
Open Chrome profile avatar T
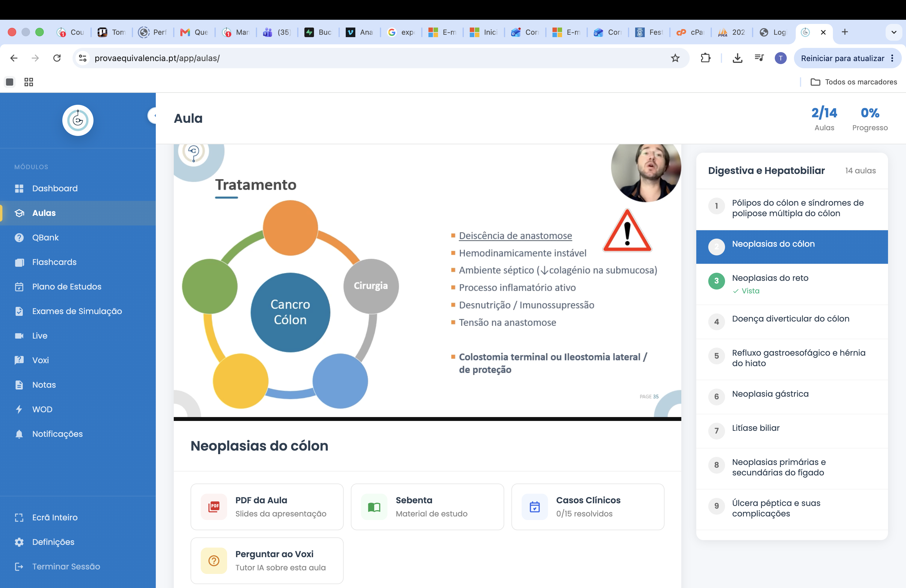click(780, 58)
